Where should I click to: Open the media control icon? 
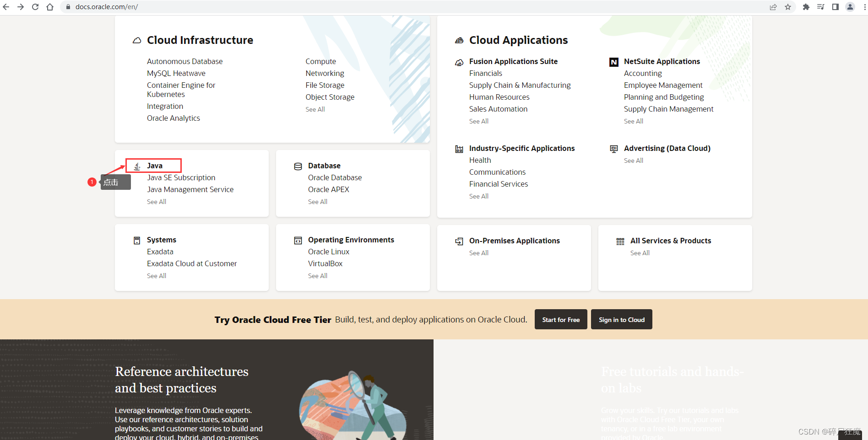coord(821,7)
